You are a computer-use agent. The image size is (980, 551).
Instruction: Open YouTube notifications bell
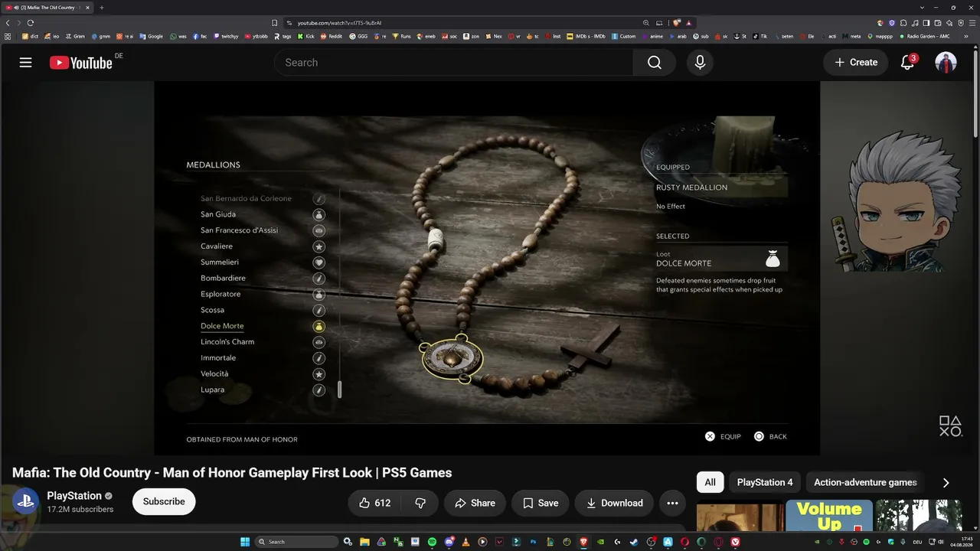[908, 63]
